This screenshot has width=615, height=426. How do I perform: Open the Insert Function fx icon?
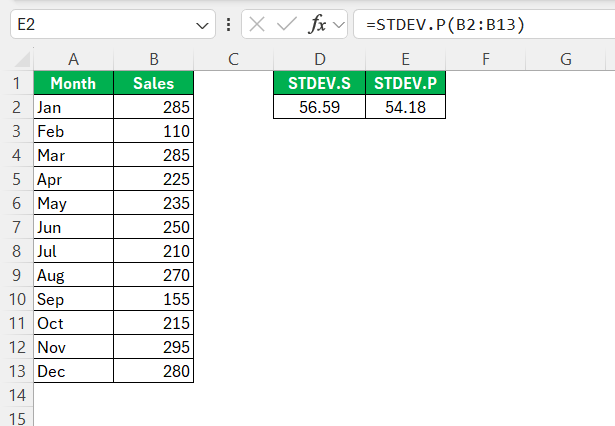pyautogui.click(x=317, y=25)
